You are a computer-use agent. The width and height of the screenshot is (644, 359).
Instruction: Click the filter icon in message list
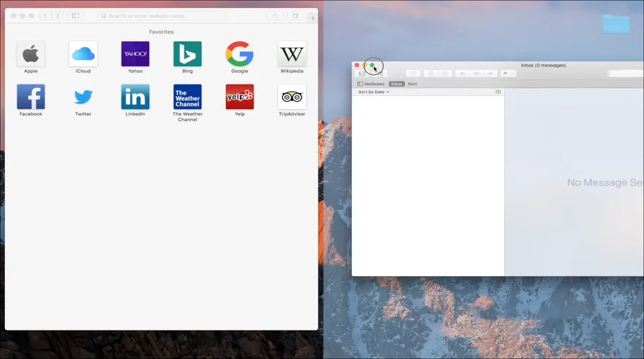coord(498,92)
